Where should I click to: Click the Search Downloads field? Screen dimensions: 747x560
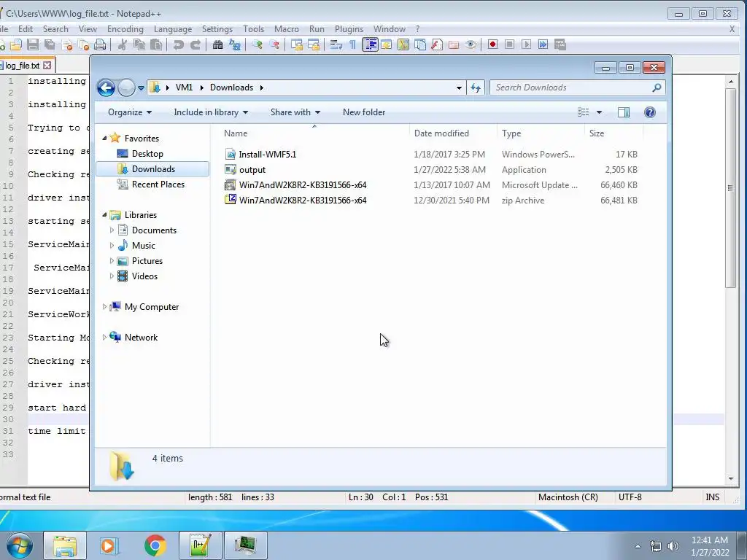(572, 87)
